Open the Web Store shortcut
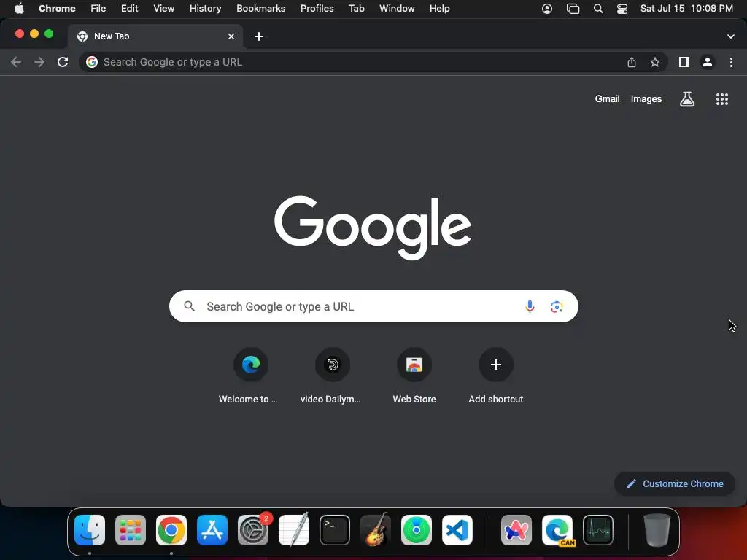The height and width of the screenshot is (560, 747). [414, 376]
